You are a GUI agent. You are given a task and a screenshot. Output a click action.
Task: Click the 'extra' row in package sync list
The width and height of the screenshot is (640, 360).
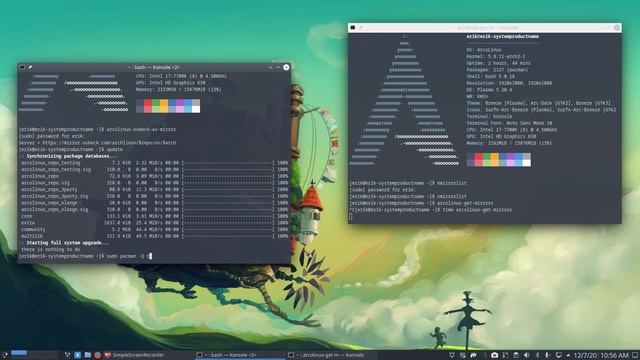(154, 223)
